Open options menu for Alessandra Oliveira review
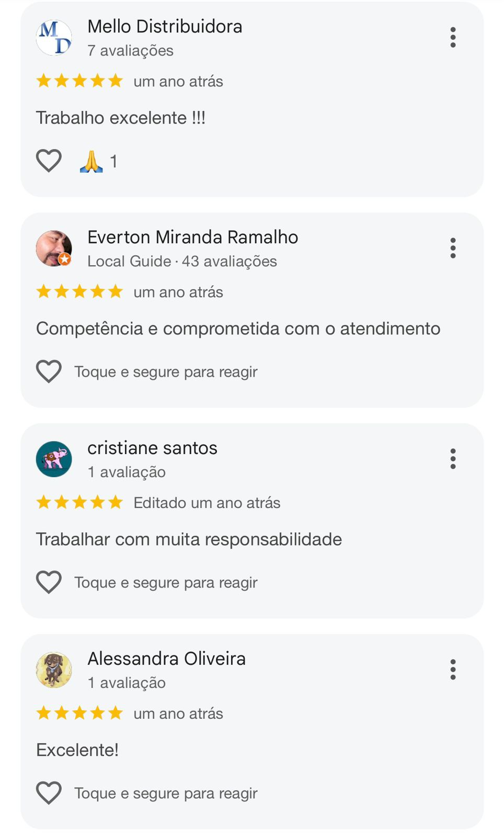The width and height of the screenshot is (504, 837). pos(453,670)
